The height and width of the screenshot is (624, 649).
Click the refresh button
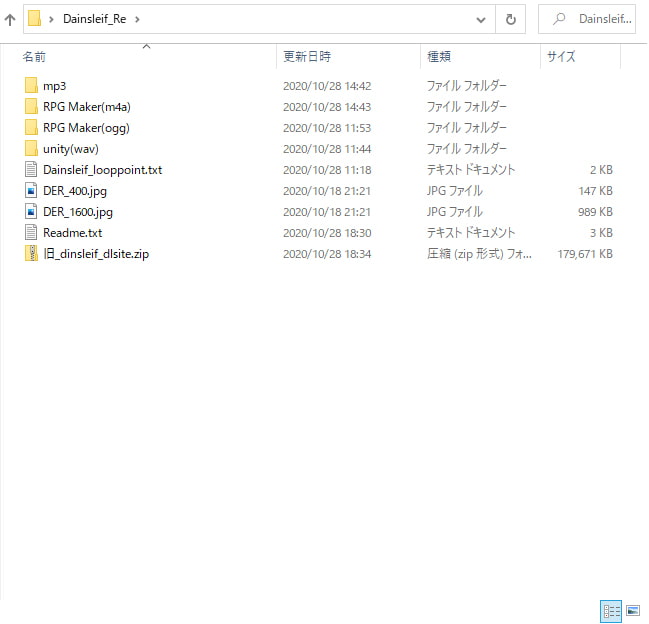pyautogui.click(x=510, y=19)
